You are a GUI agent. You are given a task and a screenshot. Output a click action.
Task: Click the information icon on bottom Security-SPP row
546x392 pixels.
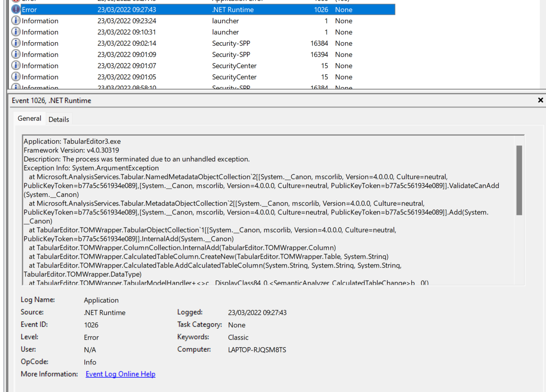16,87
